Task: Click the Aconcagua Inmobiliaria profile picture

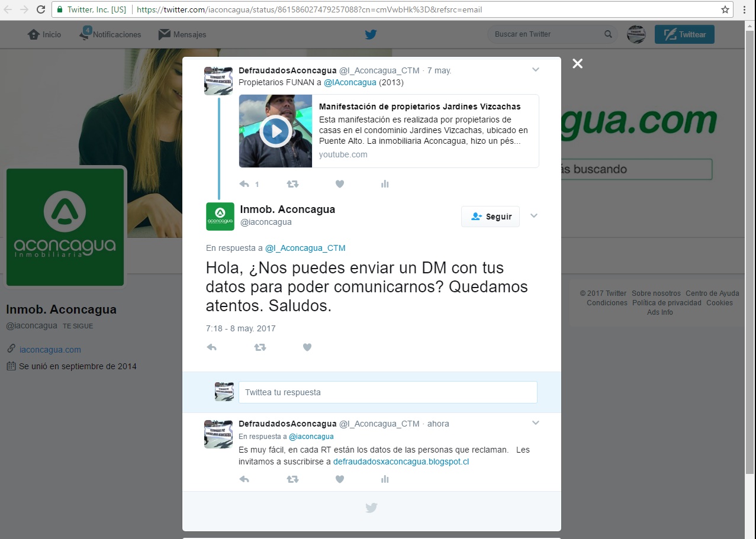Action: [66, 227]
